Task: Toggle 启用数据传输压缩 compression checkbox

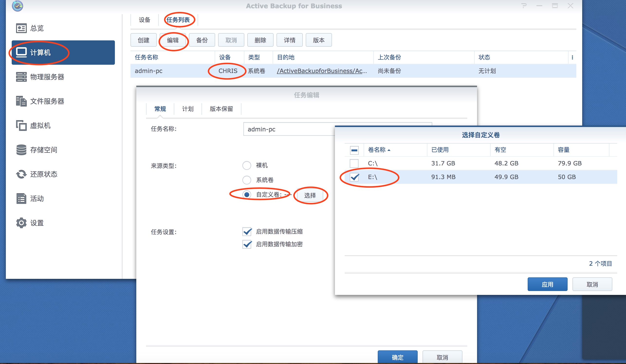Action: pos(247,231)
